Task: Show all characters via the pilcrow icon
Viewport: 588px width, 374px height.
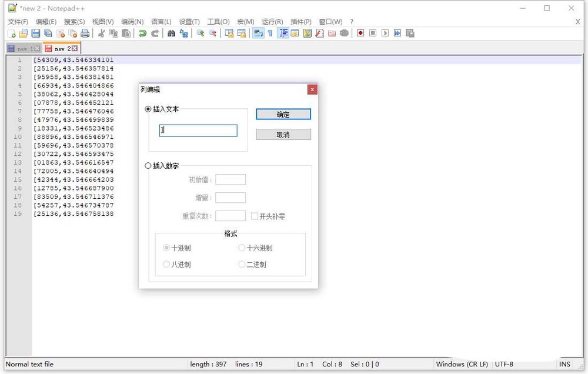Action: 270,34
